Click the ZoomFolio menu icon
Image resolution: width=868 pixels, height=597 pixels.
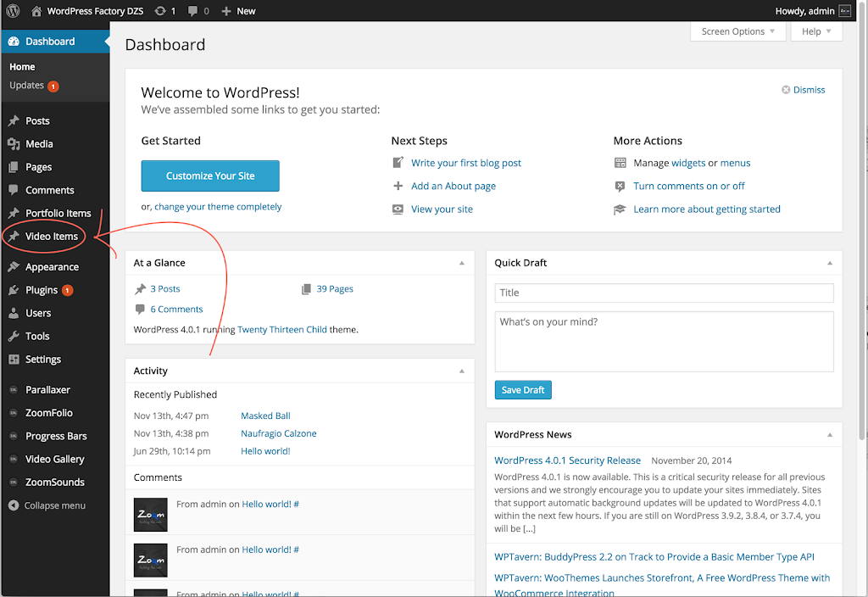14,413
